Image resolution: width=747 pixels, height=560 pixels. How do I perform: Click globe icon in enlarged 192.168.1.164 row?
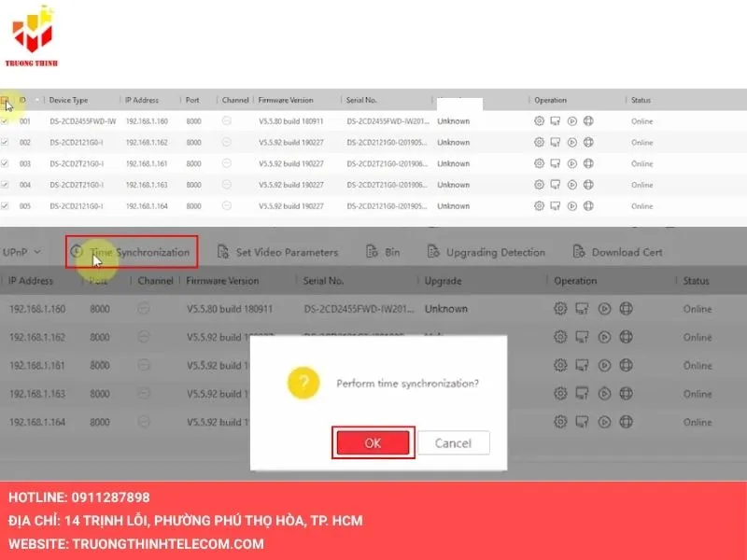coord(627,422)
